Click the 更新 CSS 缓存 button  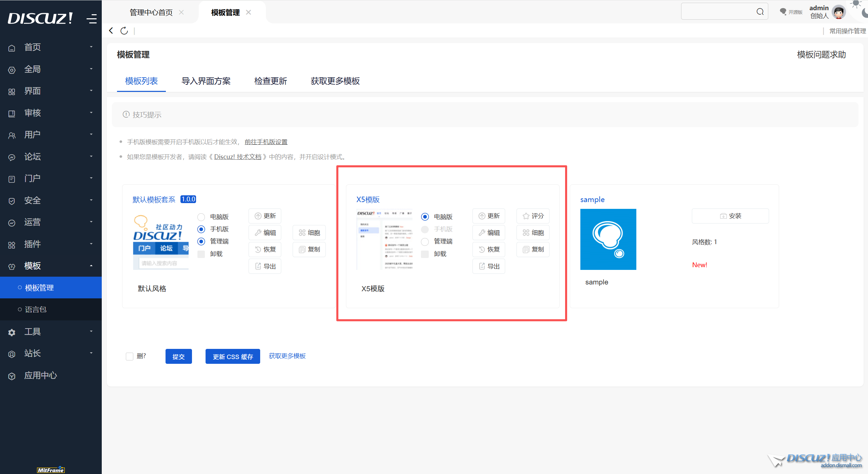coord(233,356)
